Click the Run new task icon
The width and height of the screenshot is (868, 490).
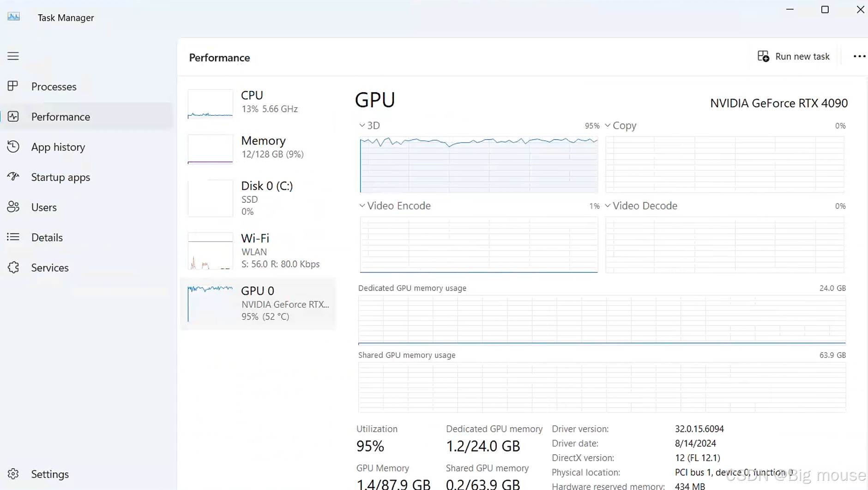[763, 56]
